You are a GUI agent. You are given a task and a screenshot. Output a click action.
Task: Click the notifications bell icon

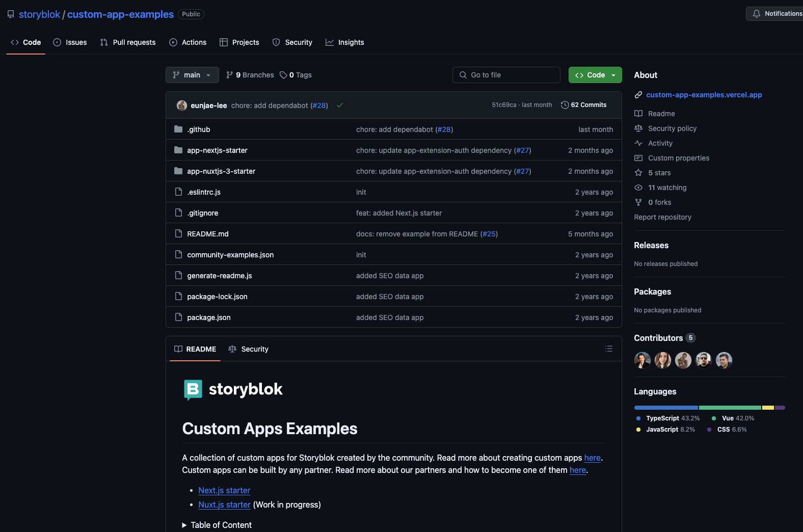(x=757, y=14)
